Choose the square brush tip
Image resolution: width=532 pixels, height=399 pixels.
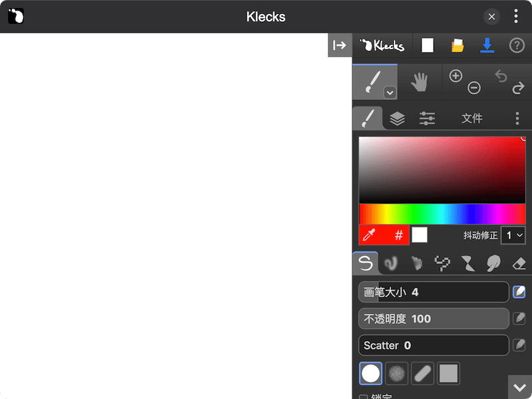tap(448, 373)
